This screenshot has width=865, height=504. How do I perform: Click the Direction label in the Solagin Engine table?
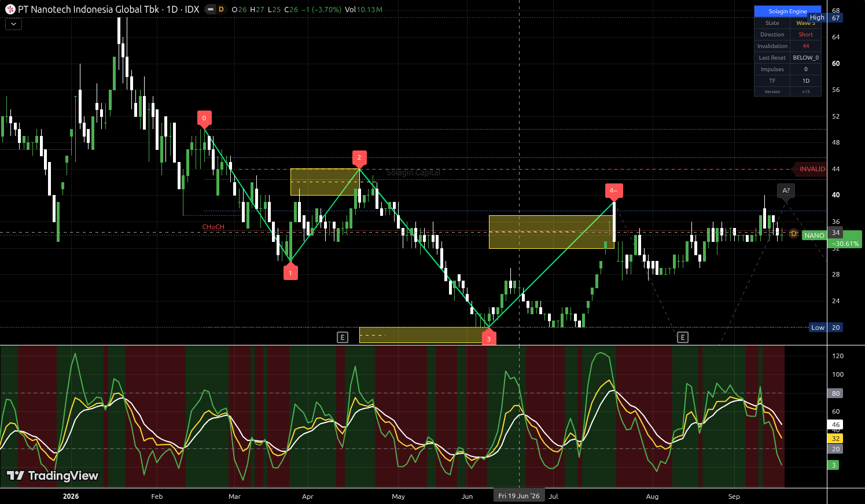[772, 35]
